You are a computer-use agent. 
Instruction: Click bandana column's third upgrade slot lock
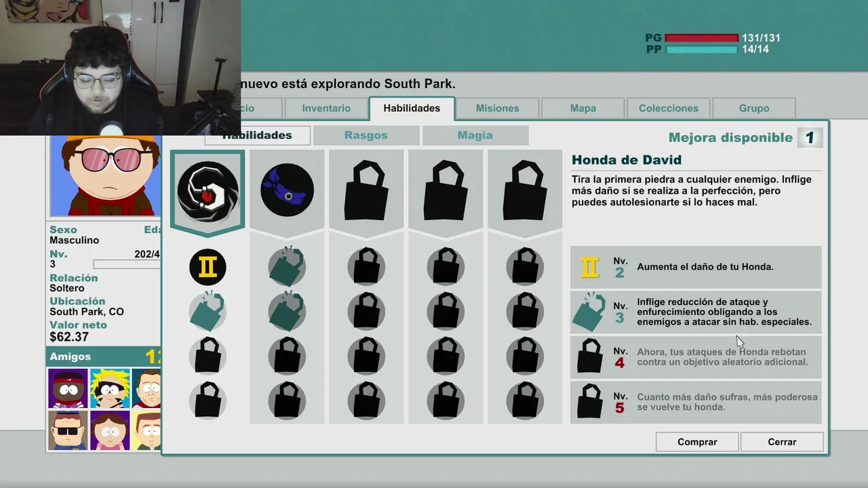click(287, 355)
